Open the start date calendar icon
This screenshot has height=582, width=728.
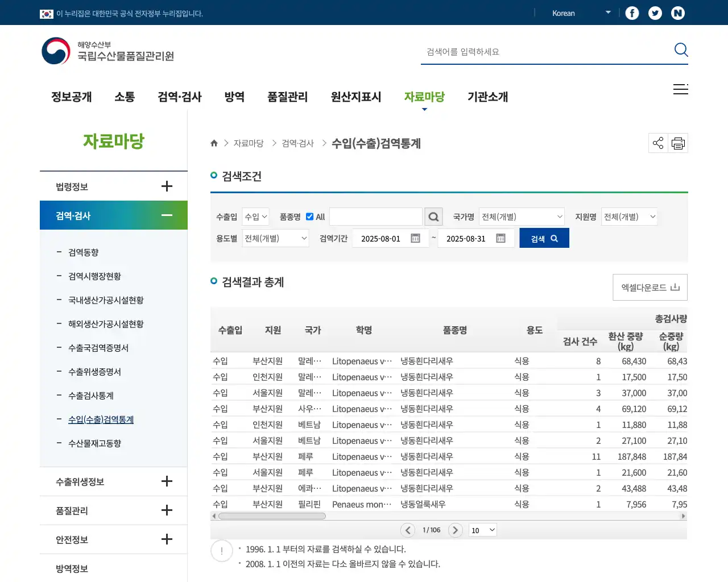click(x=415, y=238)
